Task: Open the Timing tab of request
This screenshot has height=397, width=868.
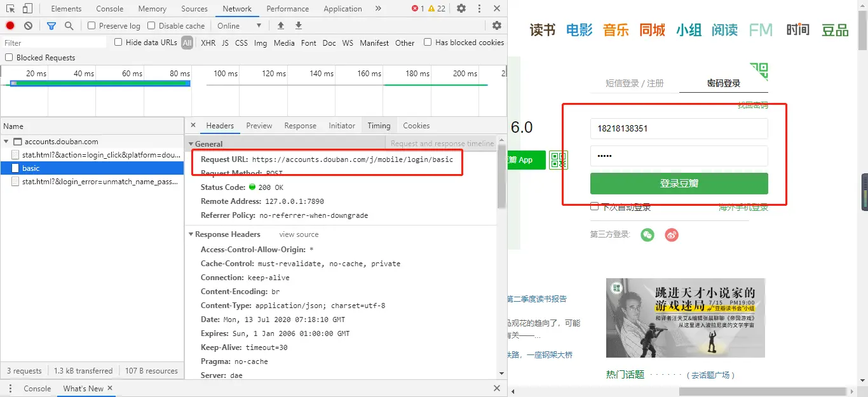Action: (x=379, y=125)
